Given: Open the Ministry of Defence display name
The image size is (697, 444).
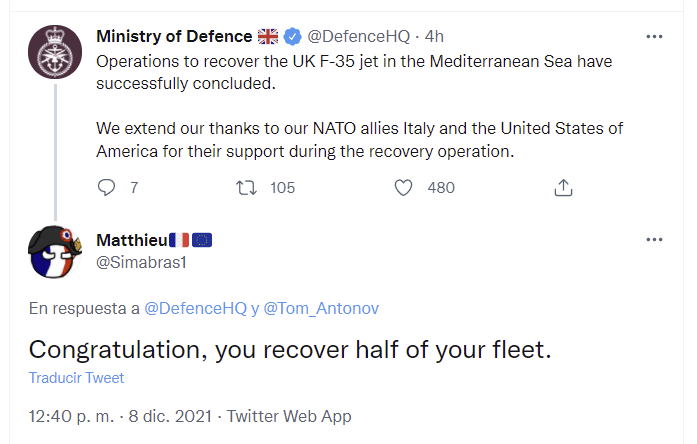Looking at the screenshot, I should (174, 36).
